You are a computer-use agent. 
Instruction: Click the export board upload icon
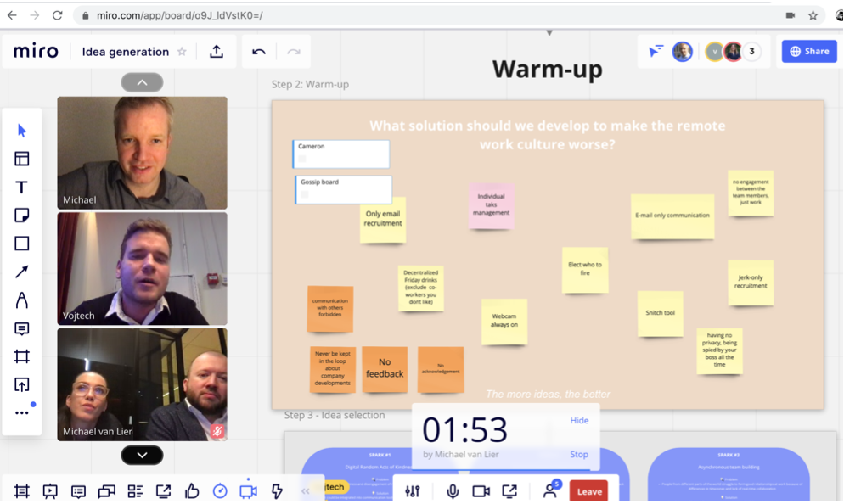click(217, 52)
